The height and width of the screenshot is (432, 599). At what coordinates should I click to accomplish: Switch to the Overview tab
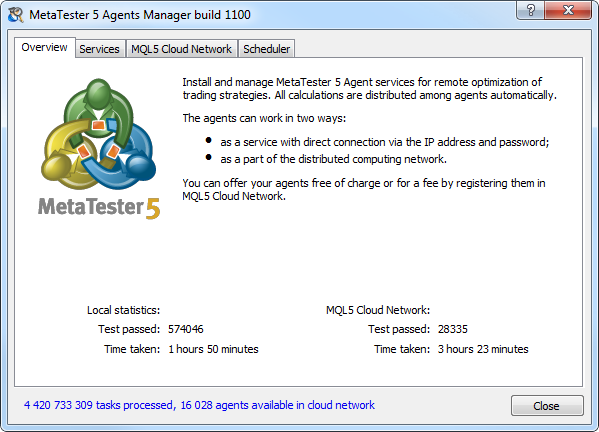coord(45,47)
